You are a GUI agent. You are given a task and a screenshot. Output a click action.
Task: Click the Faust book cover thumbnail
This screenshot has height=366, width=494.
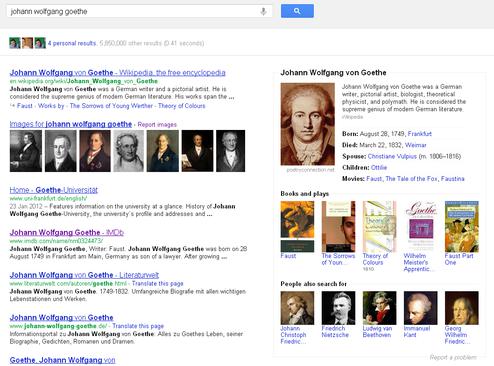pos(297,226)
